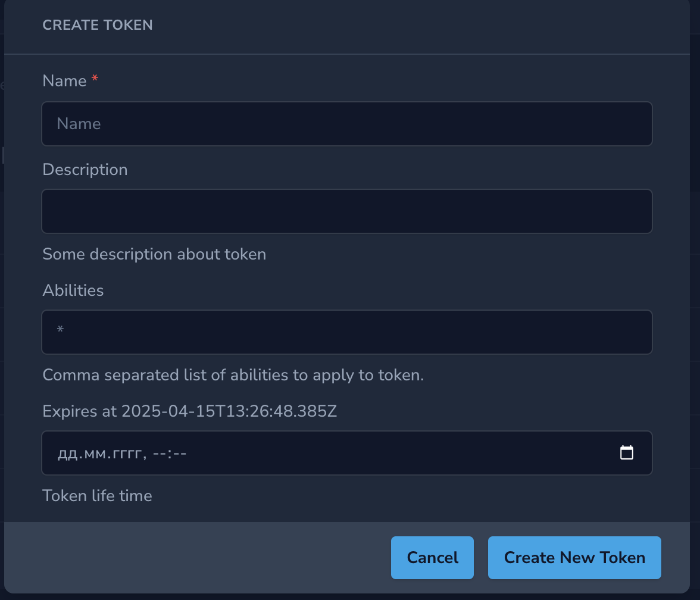Click the 'Token life time' hint text

pos(97,496)
